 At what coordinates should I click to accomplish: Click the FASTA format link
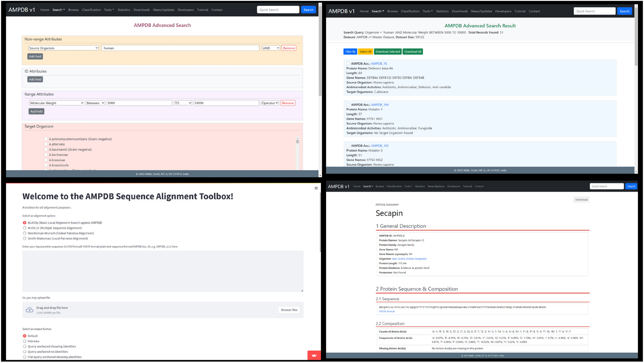(387, 311)
